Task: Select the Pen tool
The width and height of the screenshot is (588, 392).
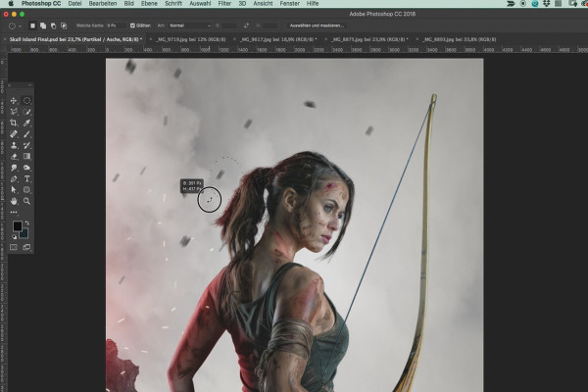Action: point(14,179)
